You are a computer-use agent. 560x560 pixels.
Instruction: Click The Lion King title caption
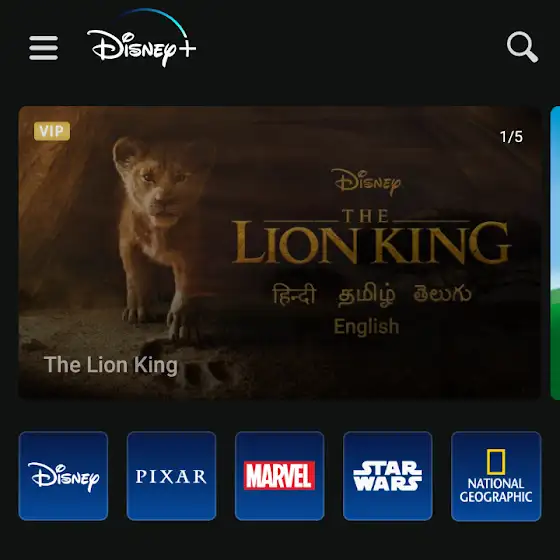click(x=111, y=365)
